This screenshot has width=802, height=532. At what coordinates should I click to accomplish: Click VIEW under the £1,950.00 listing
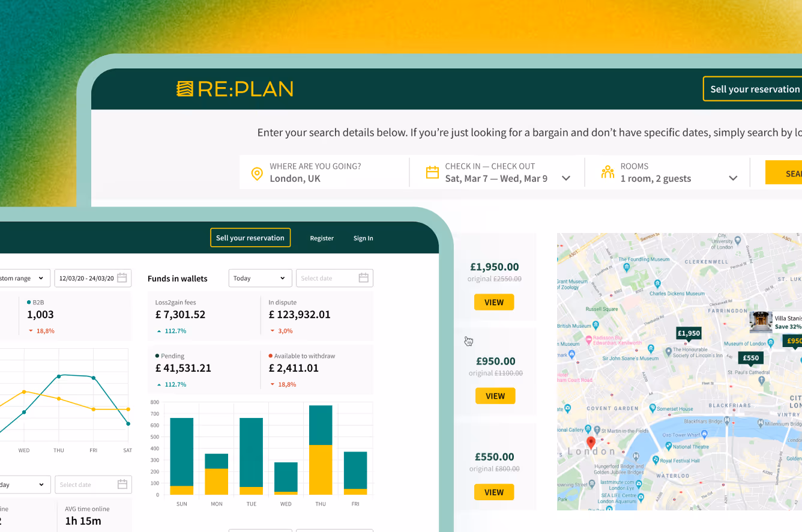click(x=494, y=302)
